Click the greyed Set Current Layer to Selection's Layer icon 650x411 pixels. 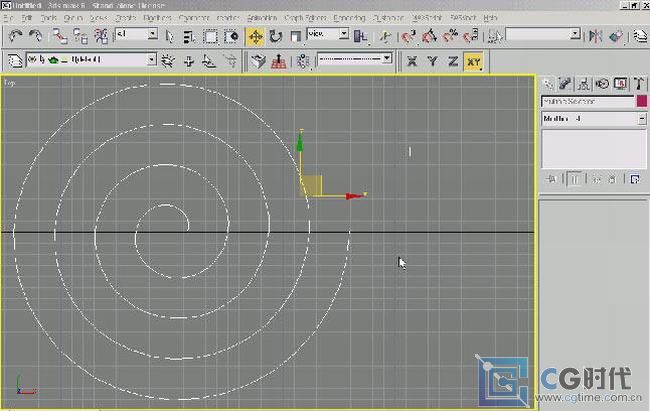click(230, 61)
